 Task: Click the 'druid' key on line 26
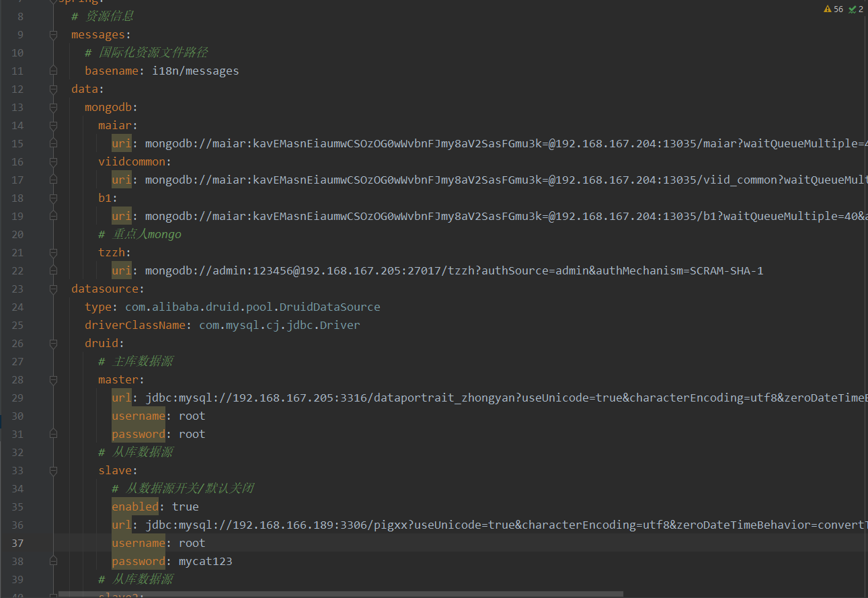click(x=102, y=344)
